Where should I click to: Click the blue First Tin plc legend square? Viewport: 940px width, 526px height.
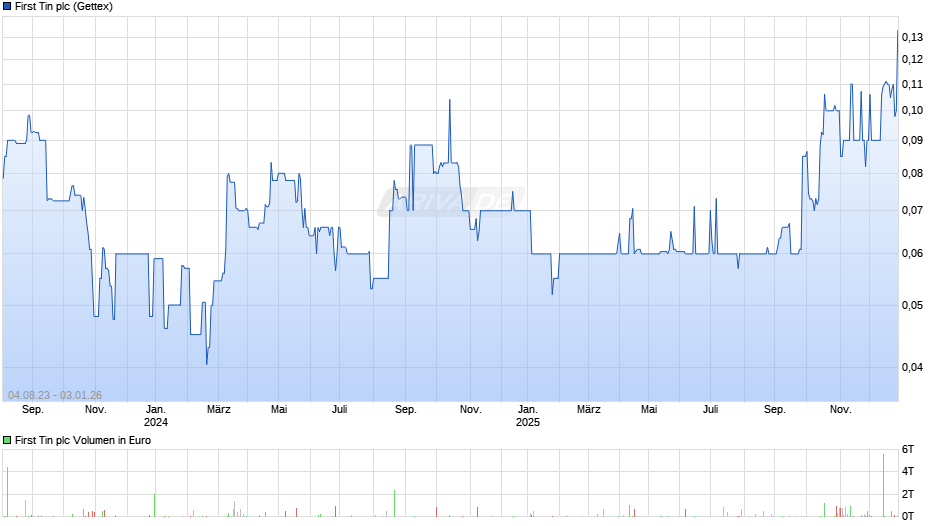coord(7,7)
